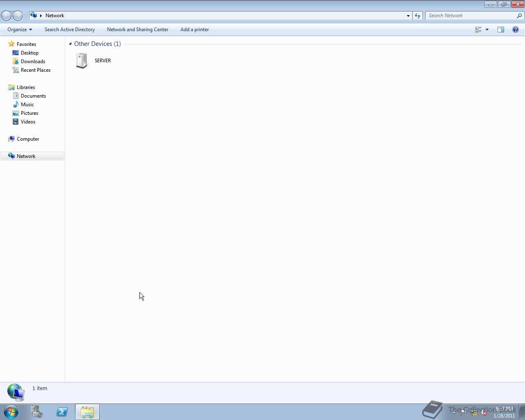This screenshot has height=420, width=525.
Task: Launch Server Manager from taskbar
Action: (37, 412)
